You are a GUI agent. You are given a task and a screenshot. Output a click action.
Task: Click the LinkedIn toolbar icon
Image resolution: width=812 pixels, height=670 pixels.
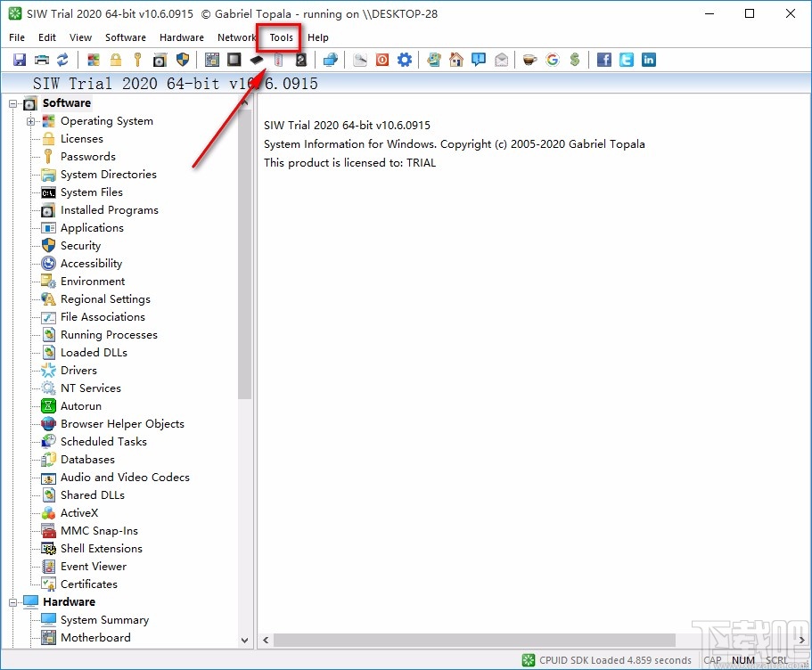click(648, 60)
